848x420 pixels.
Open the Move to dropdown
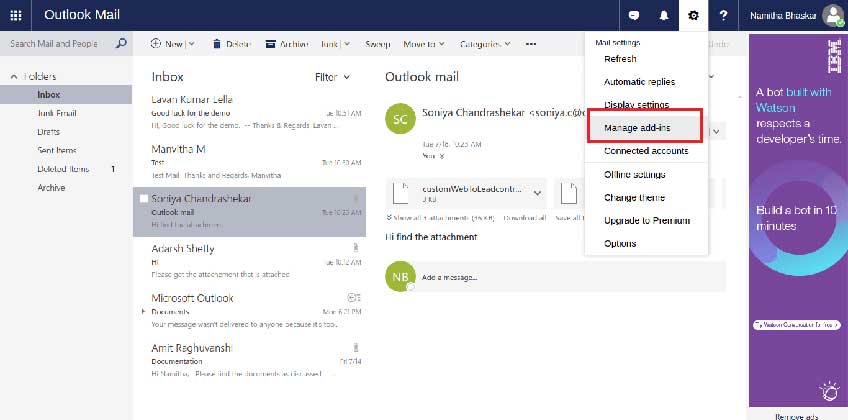click(x=424, y=44)
